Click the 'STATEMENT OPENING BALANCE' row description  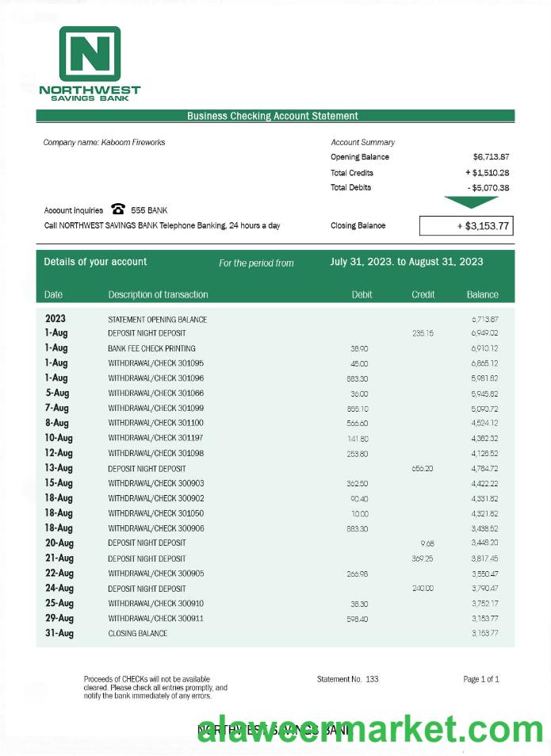[x=158, y=320]
